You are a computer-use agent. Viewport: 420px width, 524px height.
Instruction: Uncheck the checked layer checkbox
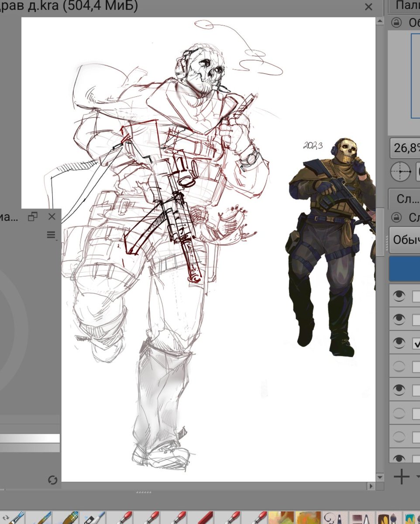416,344
